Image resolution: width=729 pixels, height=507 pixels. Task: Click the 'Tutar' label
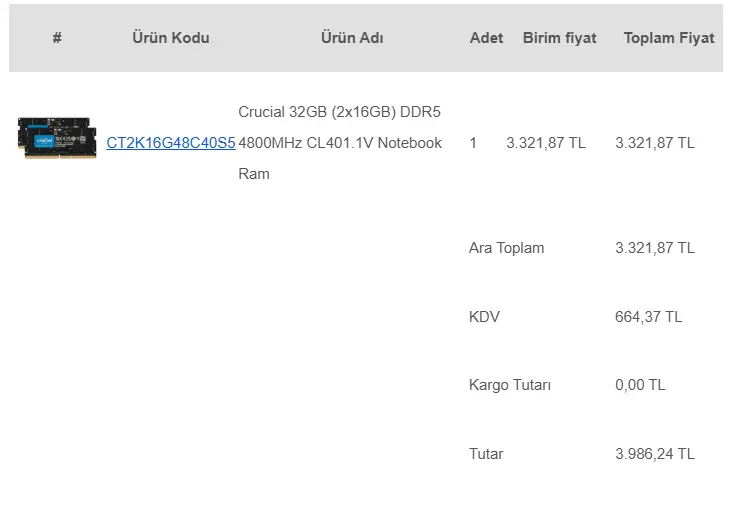[x=486, y=454]
